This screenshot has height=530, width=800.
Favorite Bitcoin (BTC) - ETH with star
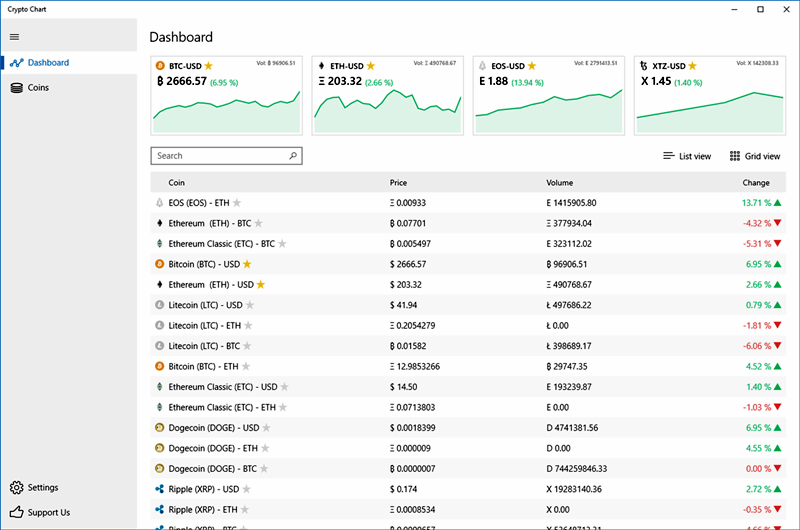tap(246, 366)
